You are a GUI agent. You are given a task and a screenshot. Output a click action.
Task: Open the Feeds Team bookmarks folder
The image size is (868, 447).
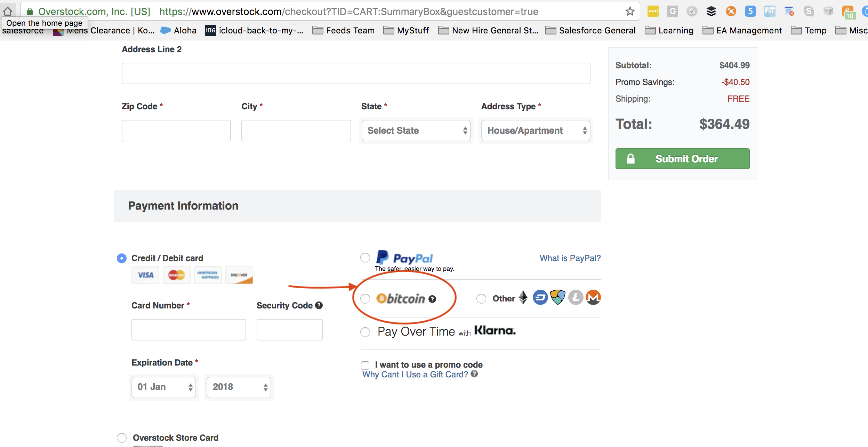click(344, 31)
